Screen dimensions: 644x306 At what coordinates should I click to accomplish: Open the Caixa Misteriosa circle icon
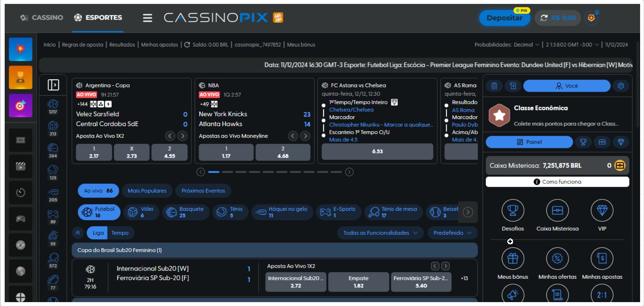click(x=557, y=211)
